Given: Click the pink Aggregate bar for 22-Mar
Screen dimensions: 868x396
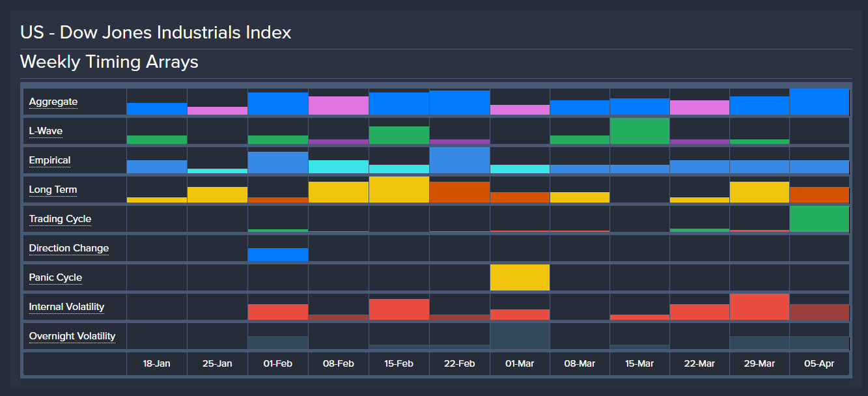Looking at the screenshot, I should pyautogui.click(x=699, y=107).
